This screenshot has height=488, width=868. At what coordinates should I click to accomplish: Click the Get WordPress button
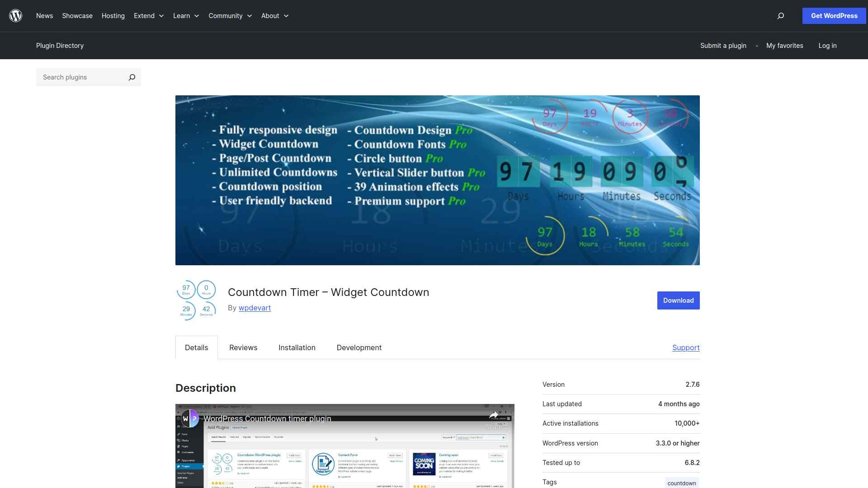[834, 16]
